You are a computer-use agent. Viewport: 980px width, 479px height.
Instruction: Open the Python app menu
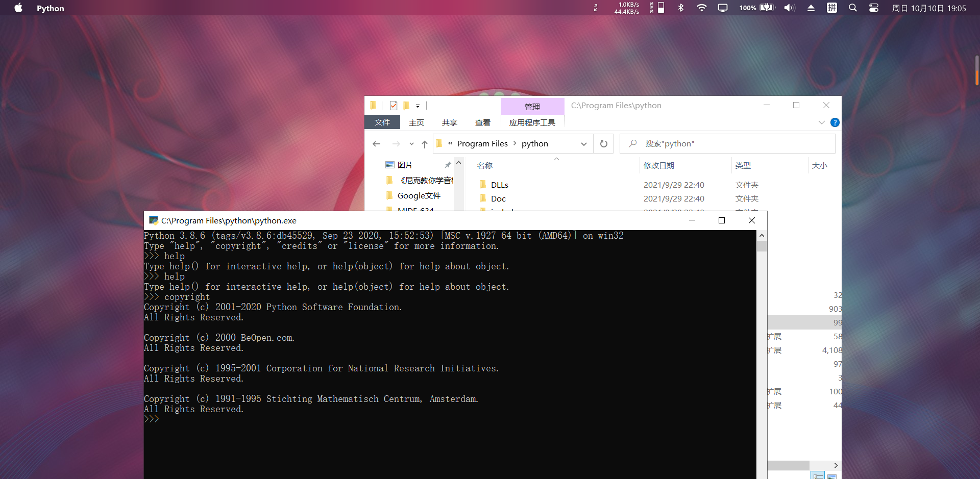point(51,8)
